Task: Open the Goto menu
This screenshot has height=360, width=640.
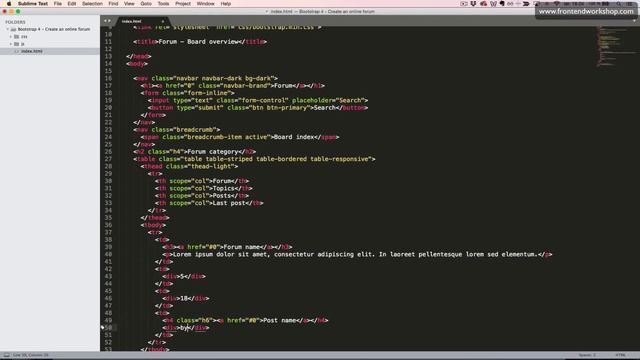Action: coord(146,4)
